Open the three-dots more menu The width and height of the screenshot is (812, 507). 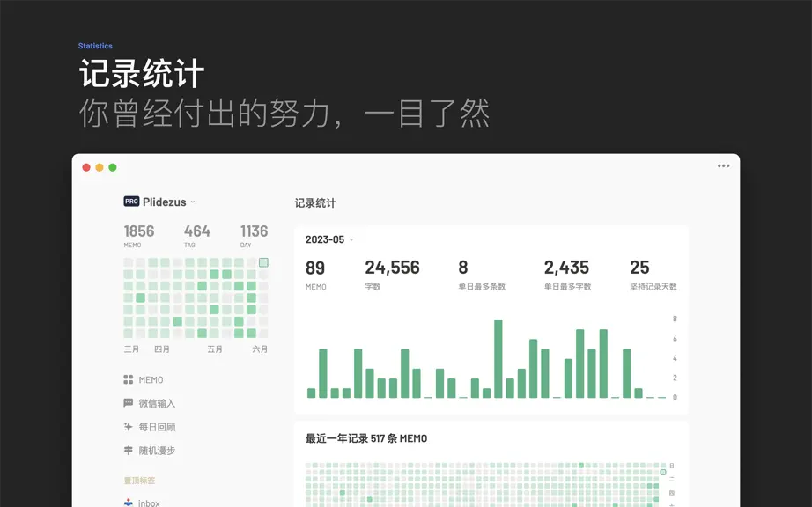pyautogui.click(x=723, y=166)
